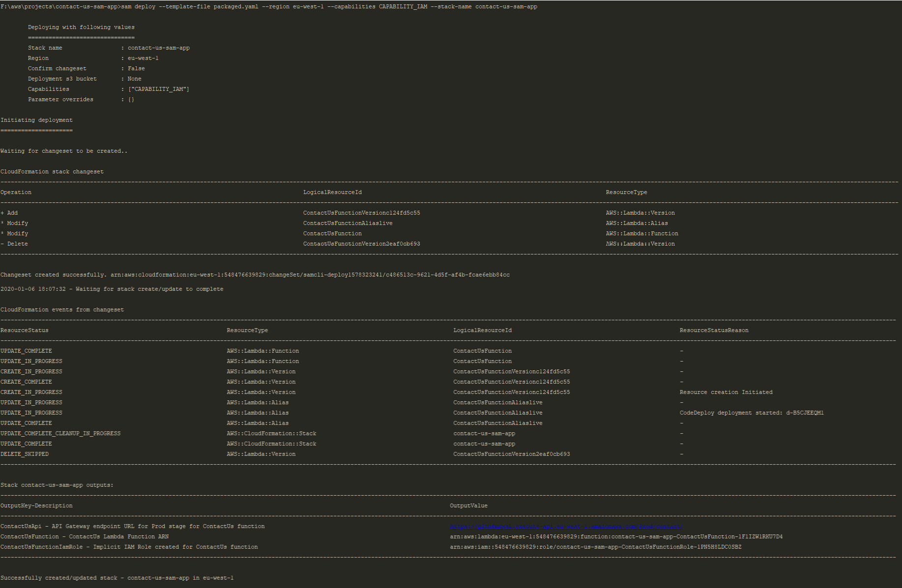Click the '- Delete' operation entry
902x588 pixels.
[14, 244]
